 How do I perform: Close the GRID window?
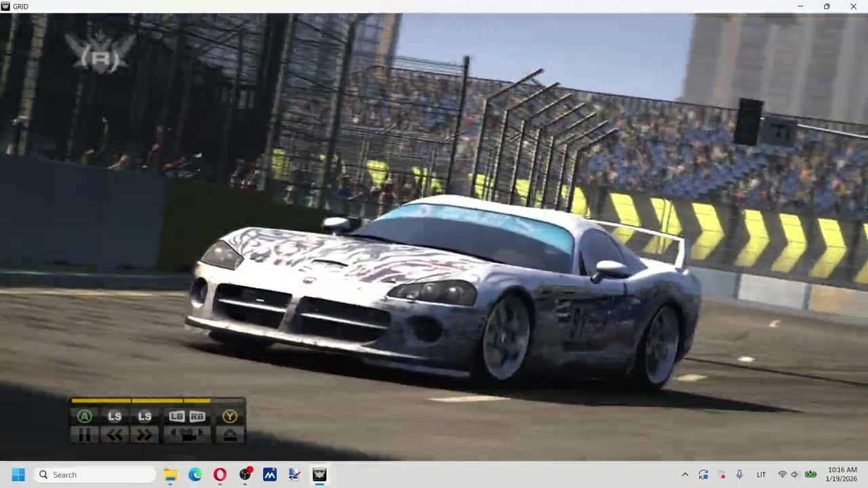pyautogui.click(x=853, y=6)
